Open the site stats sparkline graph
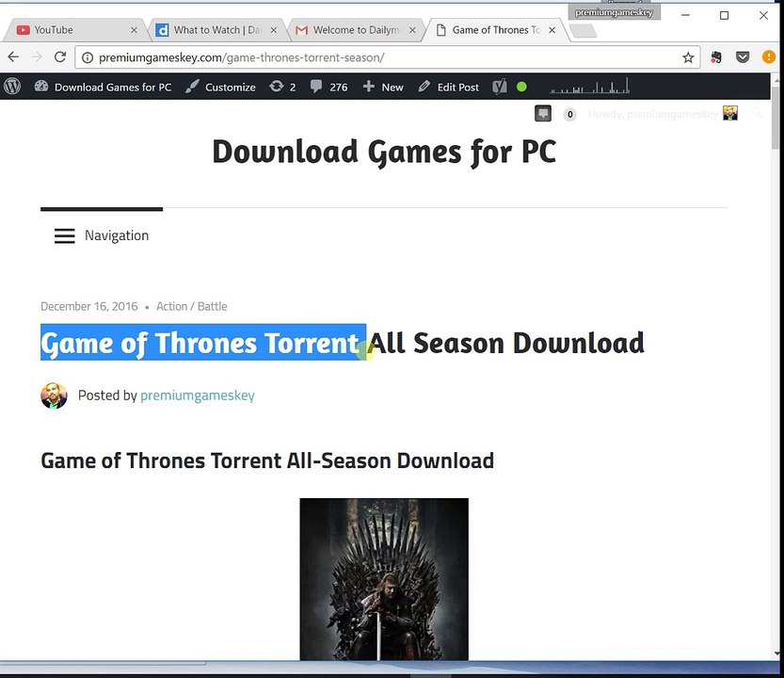 589,86
